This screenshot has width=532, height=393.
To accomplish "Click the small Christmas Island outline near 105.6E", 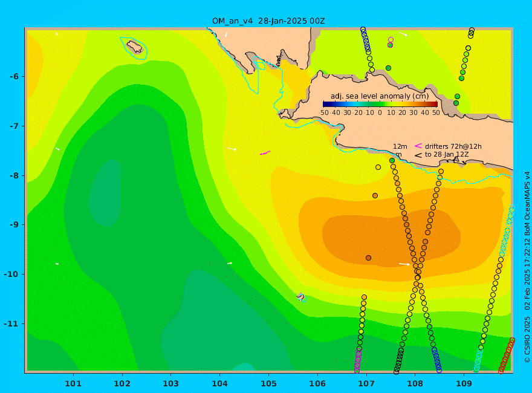I will 301,297.
